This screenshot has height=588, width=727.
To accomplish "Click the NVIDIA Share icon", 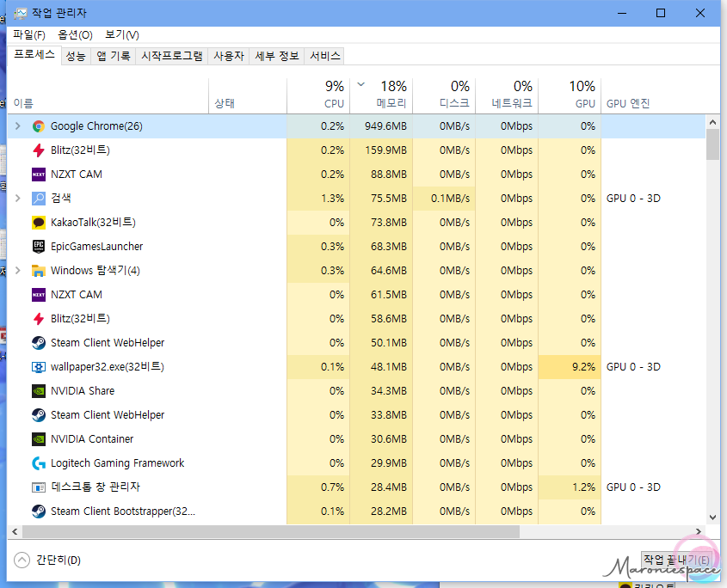I will click(39, 391).
